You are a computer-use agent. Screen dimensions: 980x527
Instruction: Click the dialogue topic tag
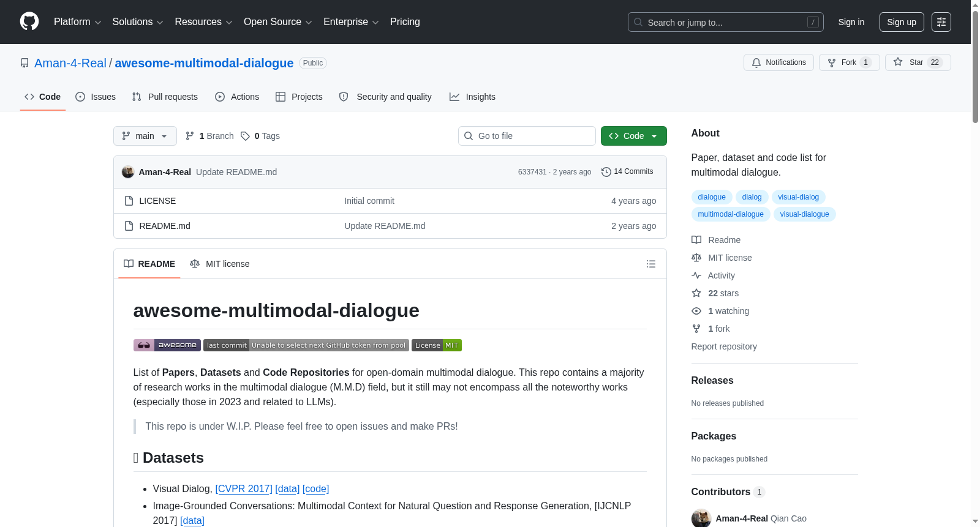click(712, 197)
